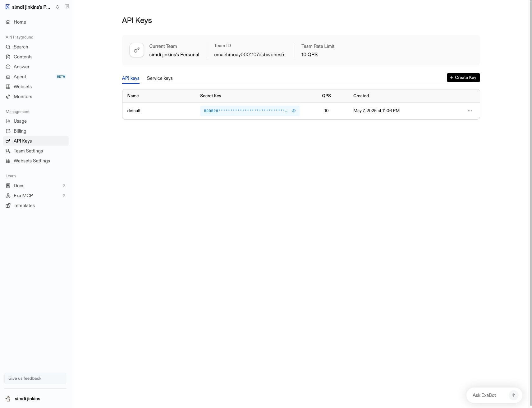Screen dimensions: 532x408
Task: Click the Team ID cmaehmoay0001107dsbwphes5
Action: point(249,55)
